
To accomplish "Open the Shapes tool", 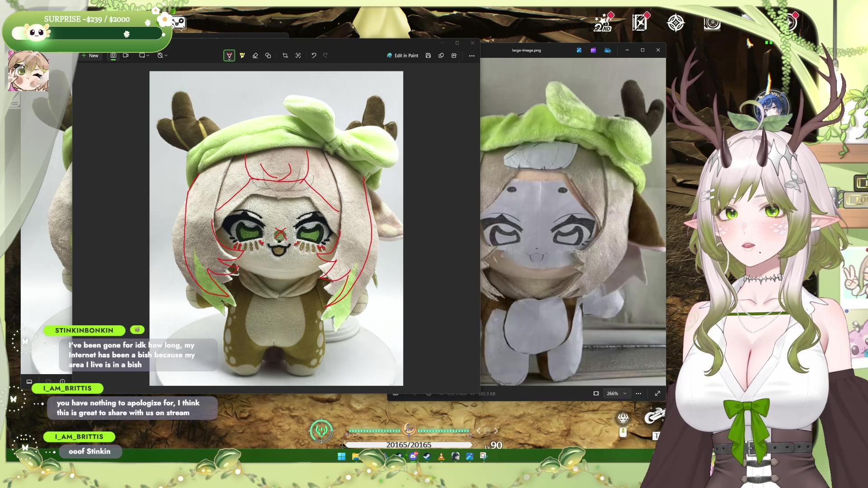I will pyautogui.click(x=268, y=56).
